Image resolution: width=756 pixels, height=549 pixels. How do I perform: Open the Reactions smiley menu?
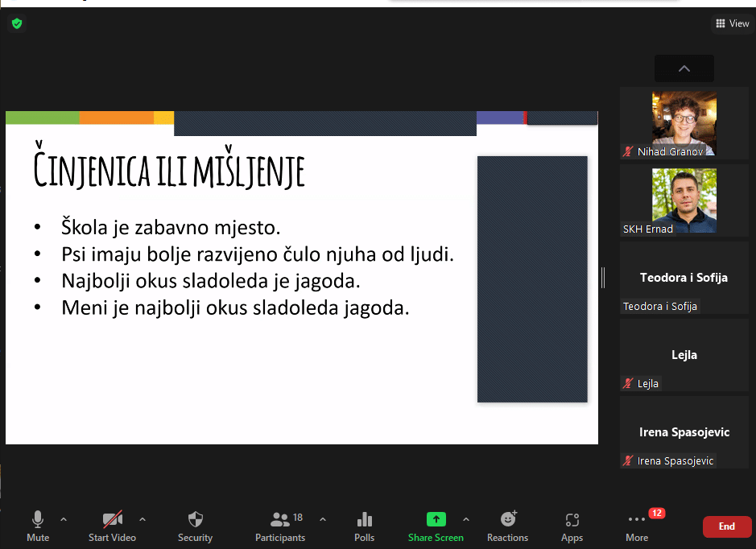tap(508, 519)
